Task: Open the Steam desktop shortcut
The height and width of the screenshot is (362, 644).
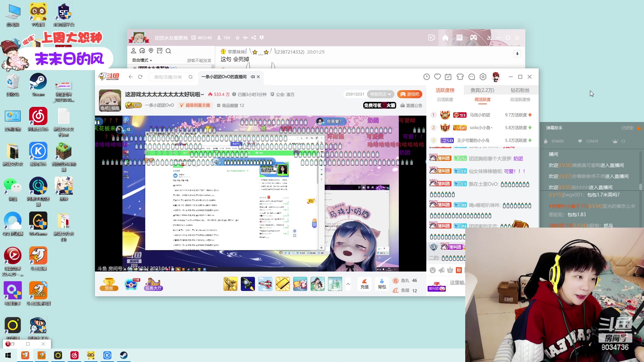Action: (38, 85)
